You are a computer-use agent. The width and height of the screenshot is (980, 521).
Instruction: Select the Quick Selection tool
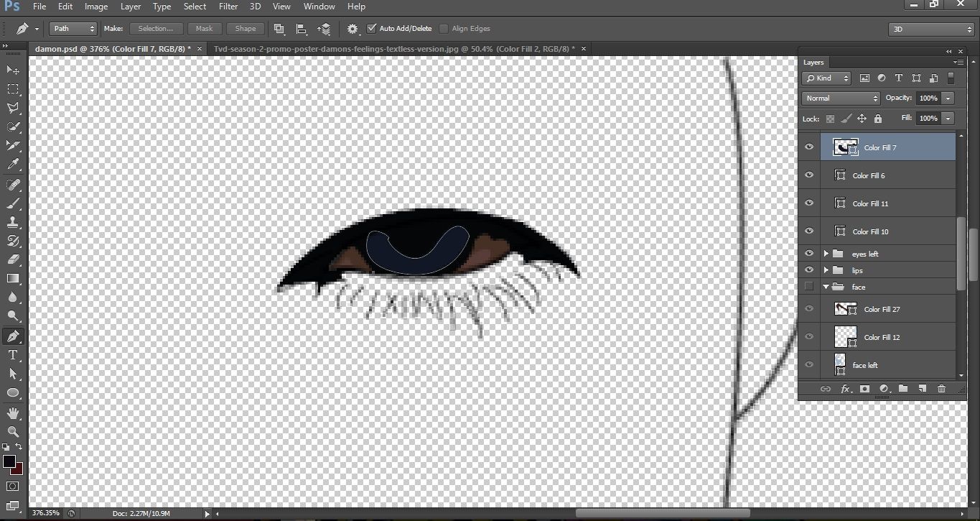13,126
